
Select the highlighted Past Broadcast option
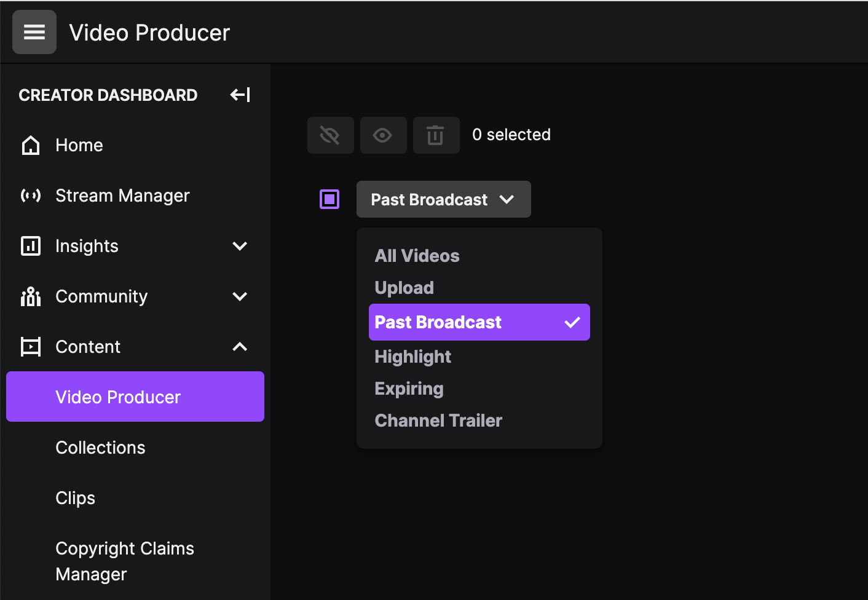pos(479,322)
